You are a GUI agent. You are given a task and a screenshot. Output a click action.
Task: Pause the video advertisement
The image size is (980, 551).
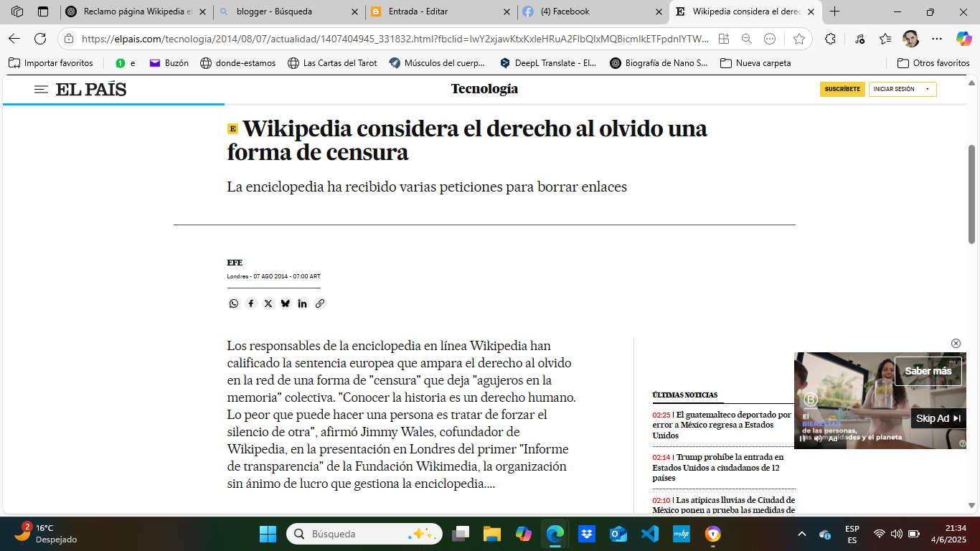pyautogui.click(x=803, y=438)
